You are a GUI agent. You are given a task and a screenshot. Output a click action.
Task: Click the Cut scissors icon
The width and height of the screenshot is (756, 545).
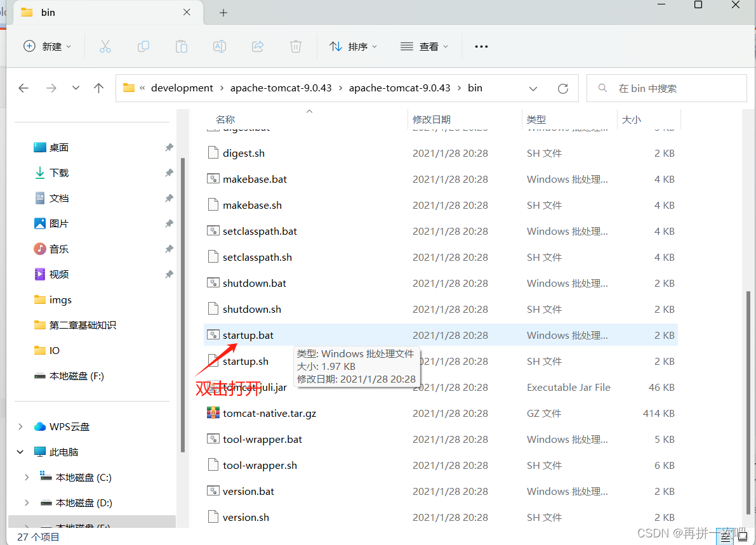(105, 47)
